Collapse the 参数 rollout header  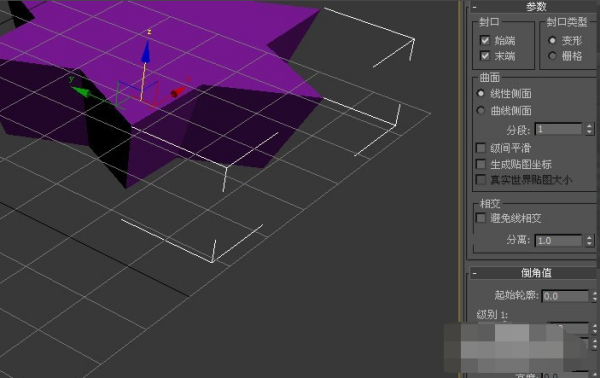tap(536, 7)
